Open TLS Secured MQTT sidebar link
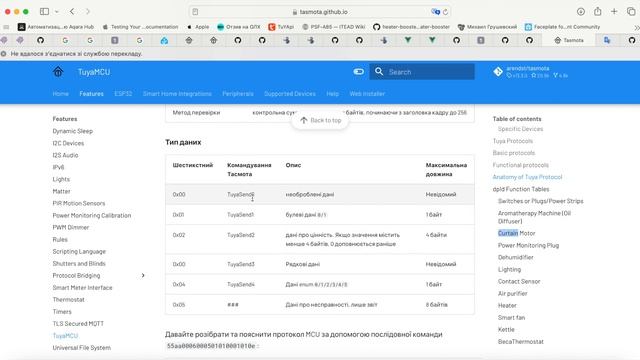The width and height of the screenshot is (640, 360). [78, 323]
